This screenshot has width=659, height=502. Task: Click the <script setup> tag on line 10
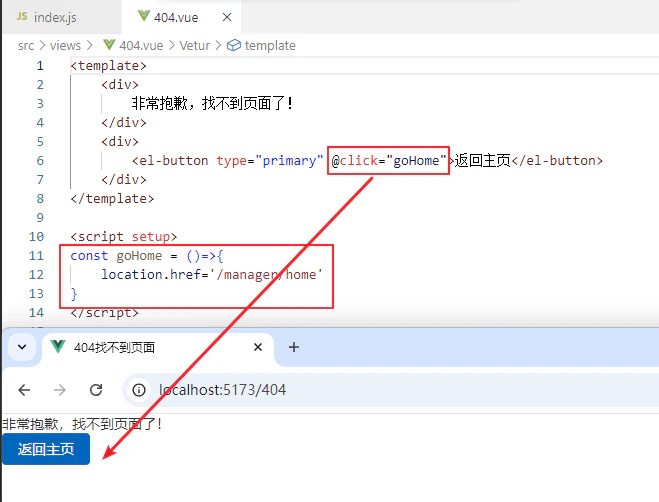click(124, 237)
